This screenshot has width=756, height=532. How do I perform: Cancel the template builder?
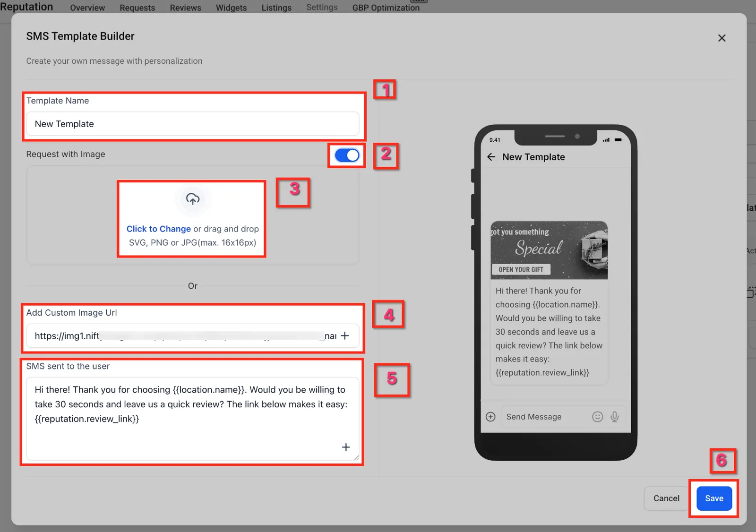[x=666, y=498]
